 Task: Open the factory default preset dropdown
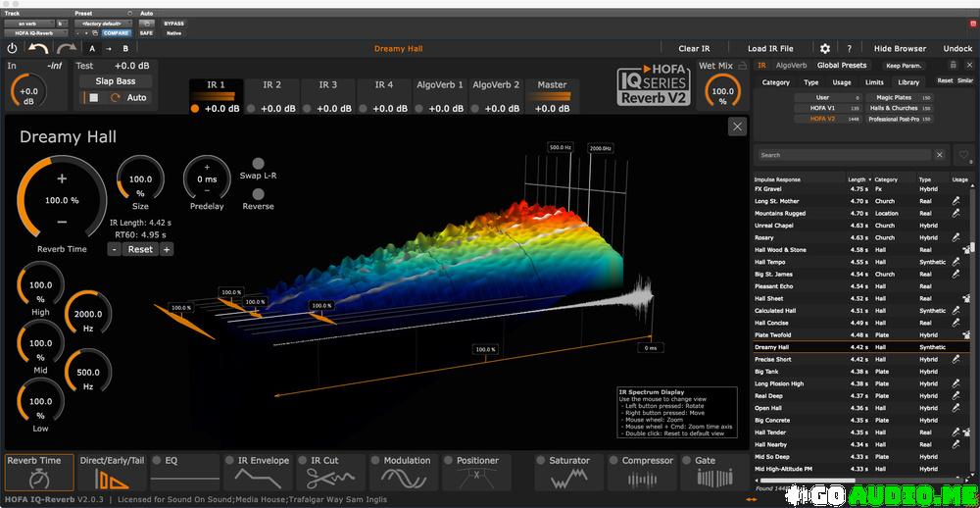[x=105, y=24]
